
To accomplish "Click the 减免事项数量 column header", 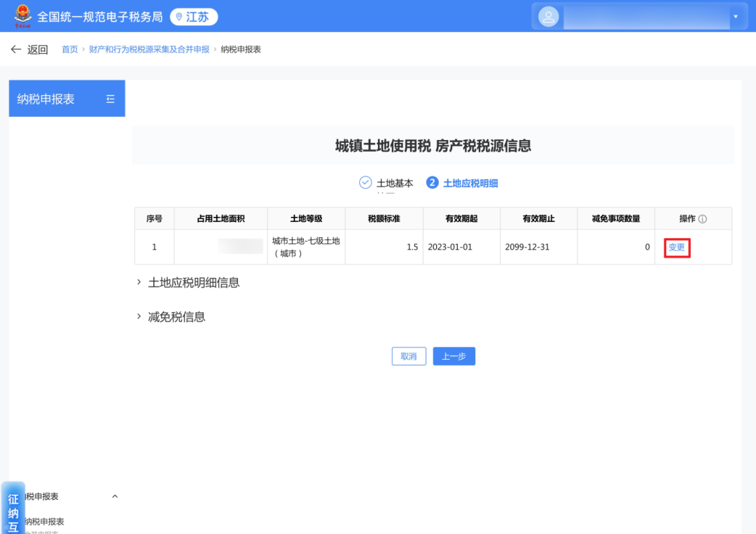I will pos(616,219).
